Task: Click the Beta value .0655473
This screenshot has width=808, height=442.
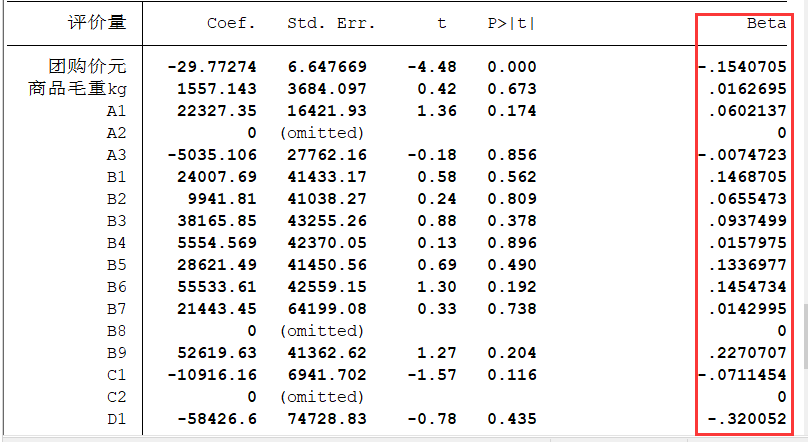Action: coord(748,199)
